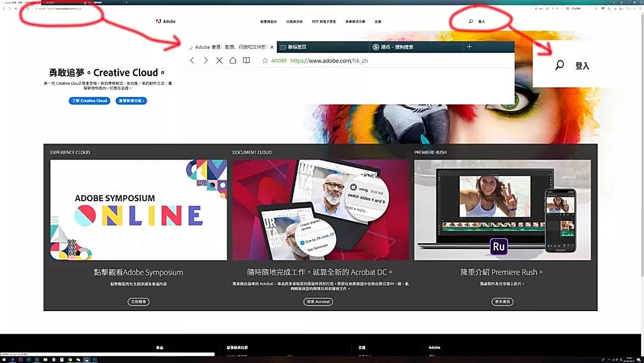Click the 隆重介紹 Premiere Rush card title
Image resolution: width=644 pixels, height=363 pixels.
coord(501,272)
